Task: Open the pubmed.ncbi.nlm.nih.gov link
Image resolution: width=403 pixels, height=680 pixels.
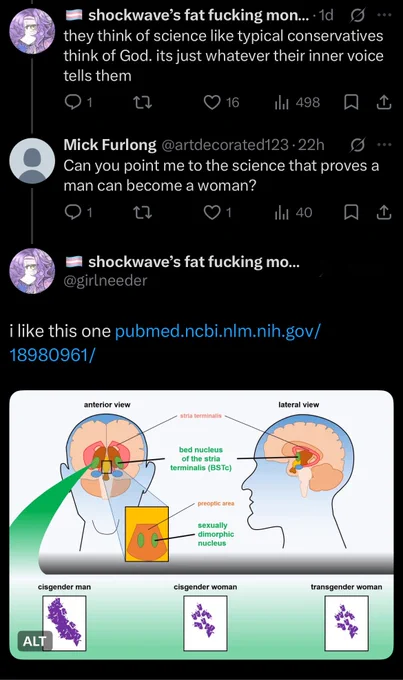Action: (x=165, y=343)
